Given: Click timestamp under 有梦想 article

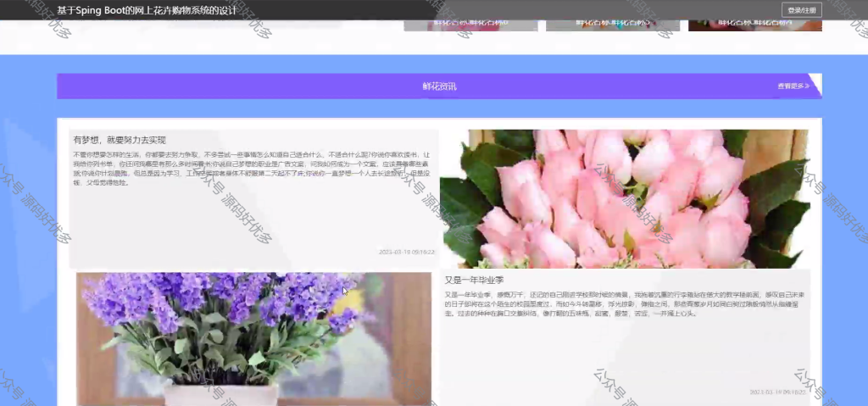Looking at the screenshot, I should click(407, 252).
